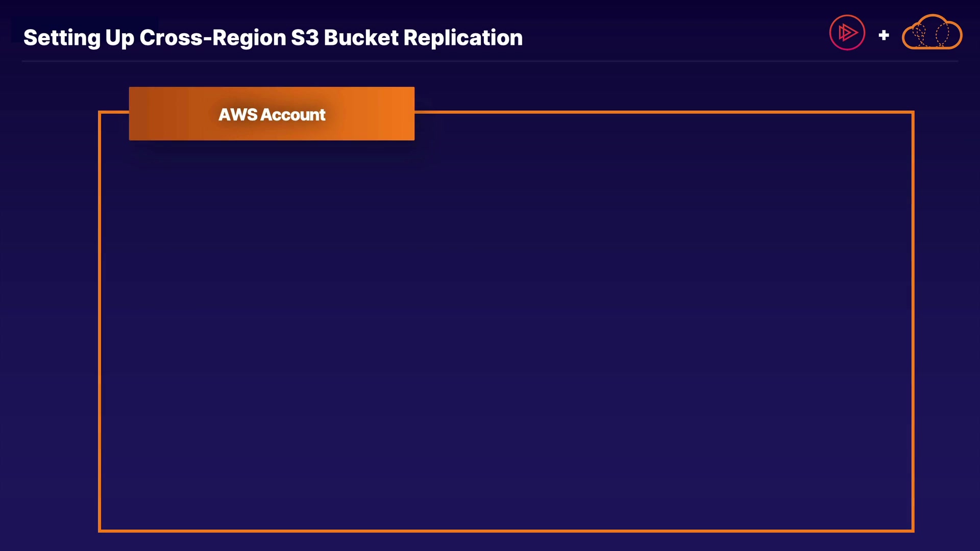Screen dimensions: 980x551
Task: Click the white plus sign between logos
Action: click(884, 35)
